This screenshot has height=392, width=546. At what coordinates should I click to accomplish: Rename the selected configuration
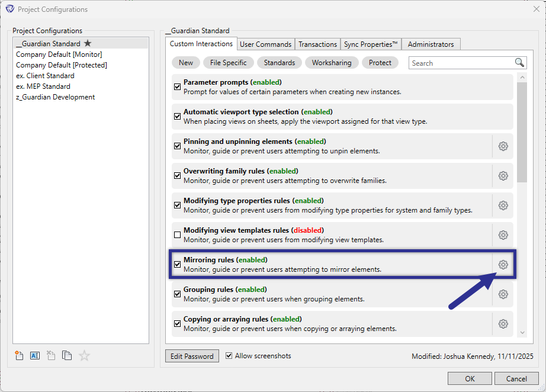[x=35, y=355]
